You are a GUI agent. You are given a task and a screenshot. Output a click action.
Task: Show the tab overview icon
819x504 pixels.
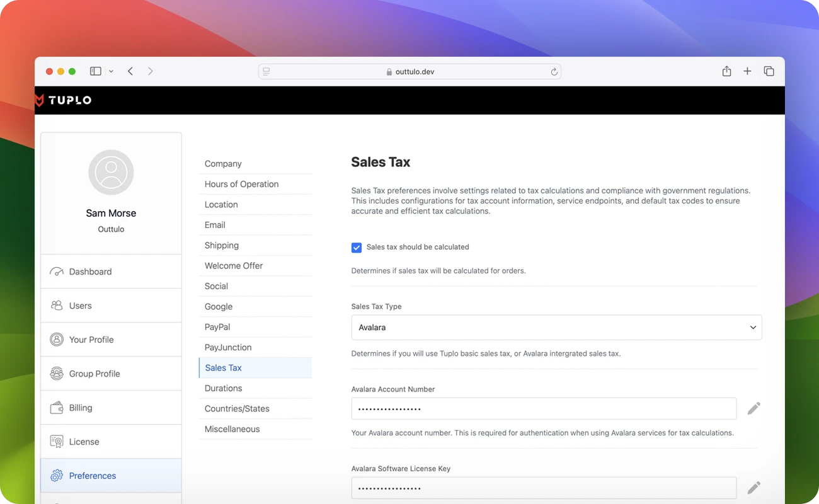769,71
